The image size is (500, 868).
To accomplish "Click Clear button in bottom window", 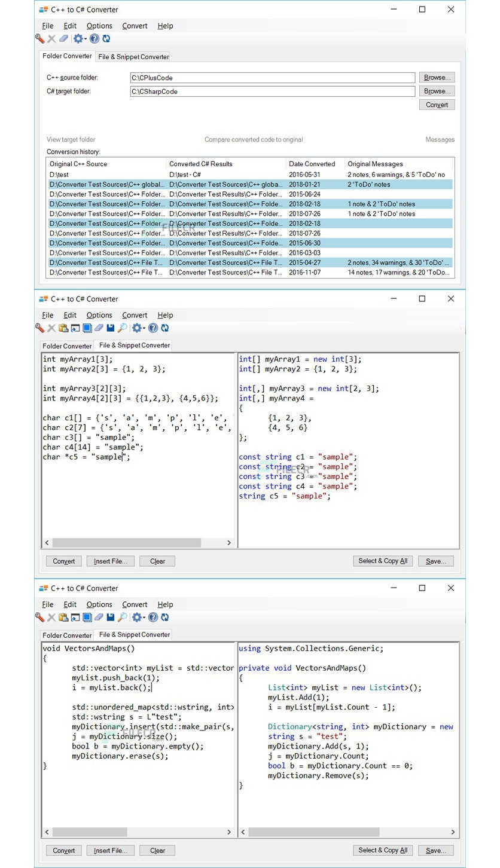I will 157,850.
